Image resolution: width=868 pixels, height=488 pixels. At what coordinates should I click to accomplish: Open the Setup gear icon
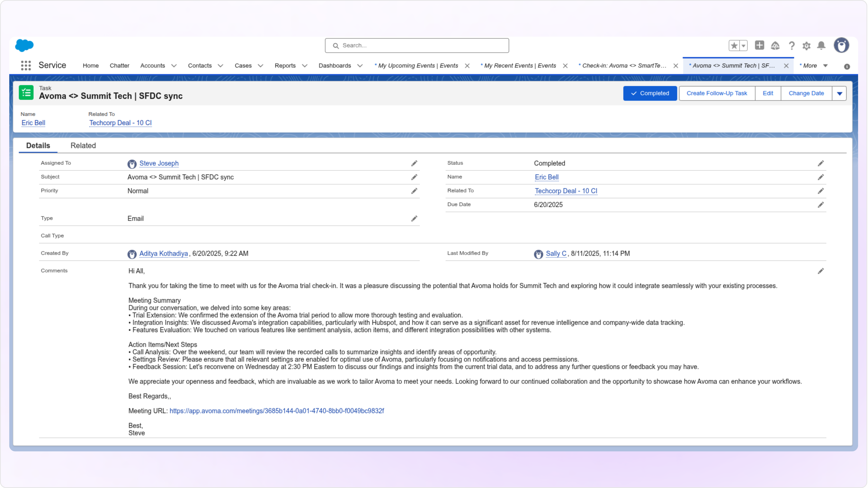806,45
